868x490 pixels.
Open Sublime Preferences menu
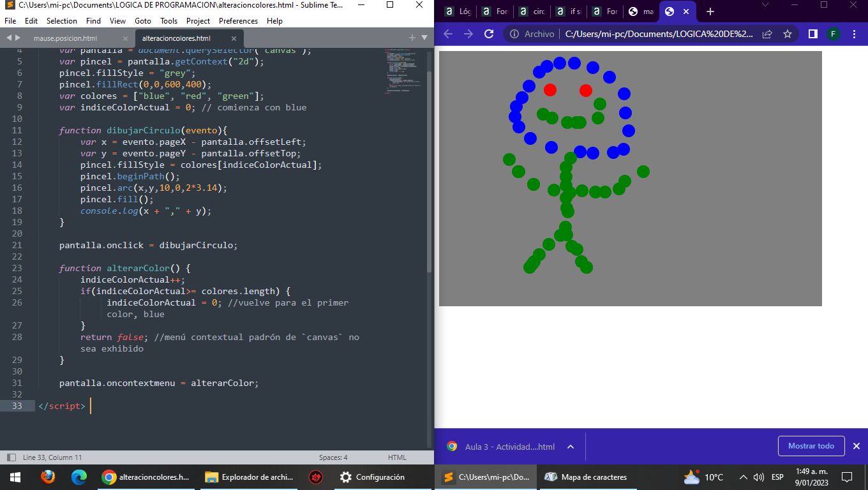click(x=239, y=21)
